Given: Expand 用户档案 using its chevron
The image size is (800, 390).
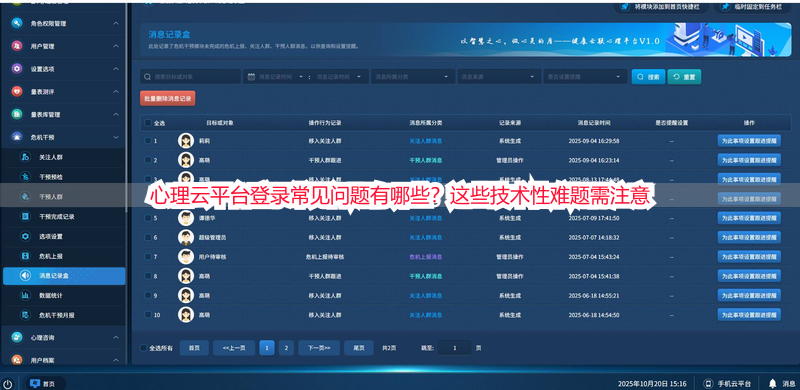Looking at the screenshot, I should [116, 360].
